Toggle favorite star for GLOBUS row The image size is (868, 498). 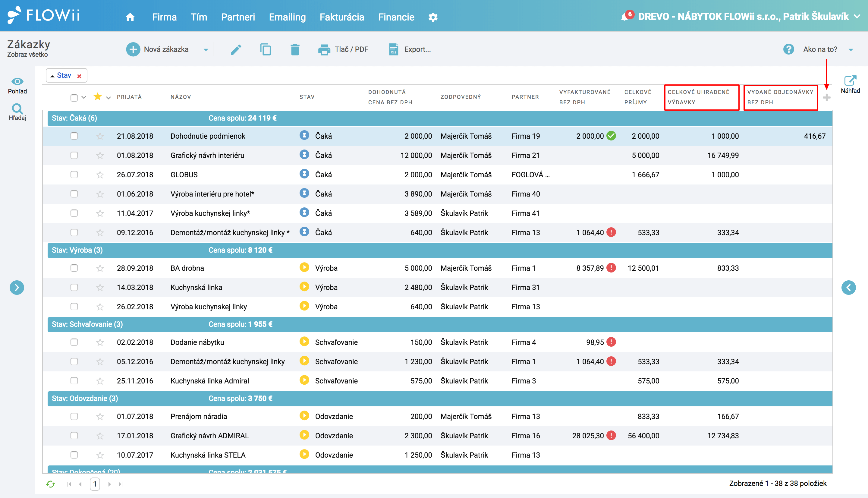point(100,175)
